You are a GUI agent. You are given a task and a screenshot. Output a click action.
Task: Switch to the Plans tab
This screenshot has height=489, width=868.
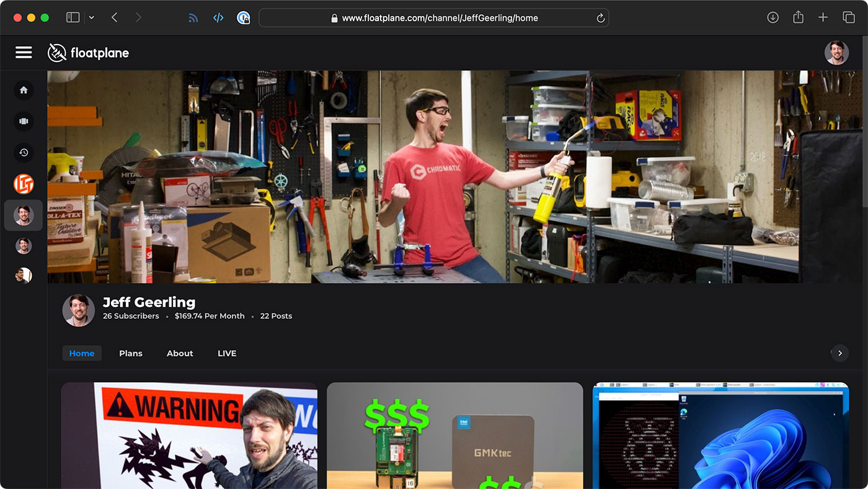[131, 353]
